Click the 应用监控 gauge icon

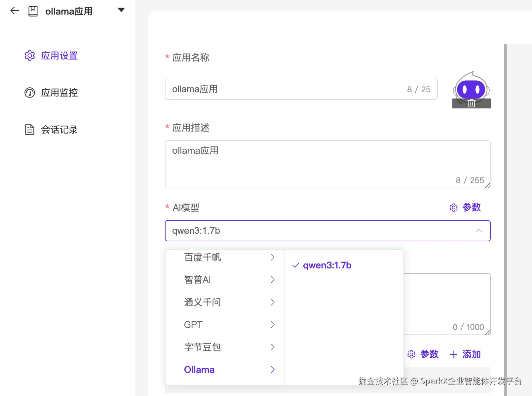click(x=30, y=93)
